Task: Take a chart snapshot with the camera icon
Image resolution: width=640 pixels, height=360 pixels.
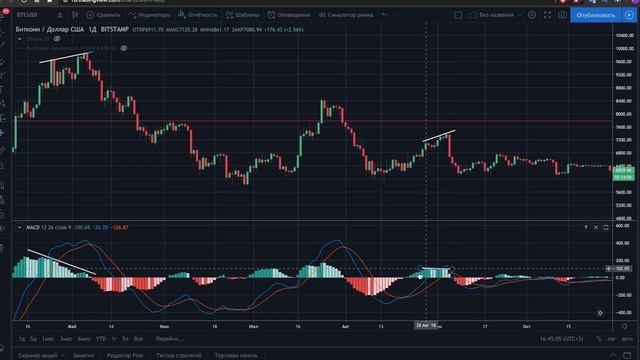Action: [x=562, y=15]
